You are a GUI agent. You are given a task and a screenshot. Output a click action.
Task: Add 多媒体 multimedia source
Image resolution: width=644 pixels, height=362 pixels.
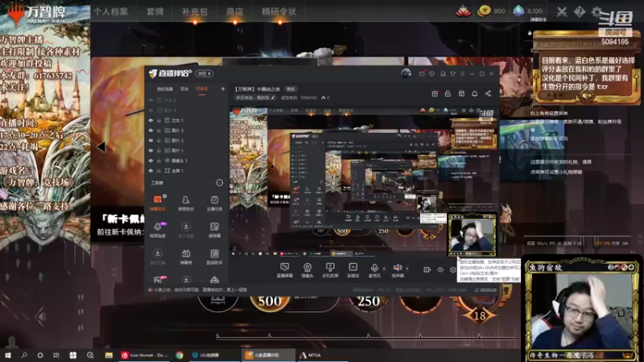tap(353, 270)
